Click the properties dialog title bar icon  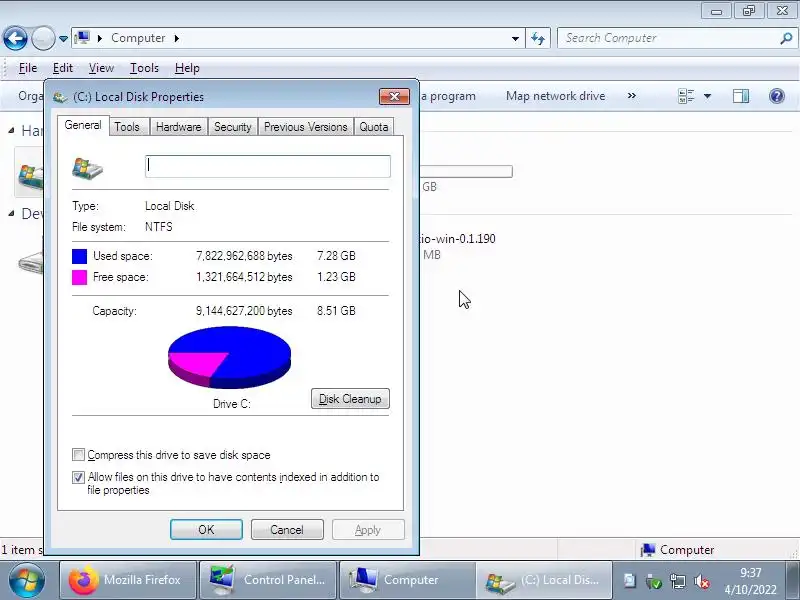60,97
